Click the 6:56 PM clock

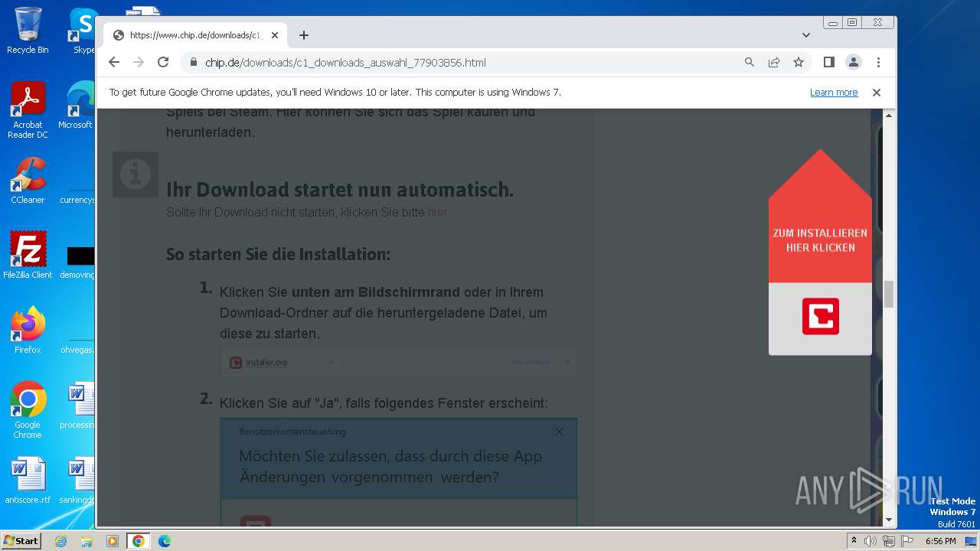pos(940,541)
